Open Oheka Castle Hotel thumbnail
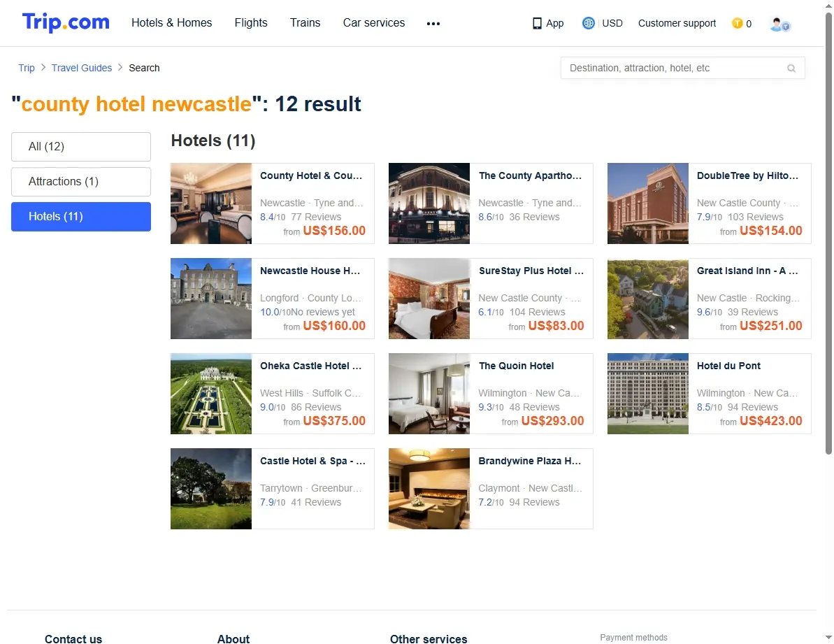The width and height of the screenshot is (834, 644). coord(210,394)
